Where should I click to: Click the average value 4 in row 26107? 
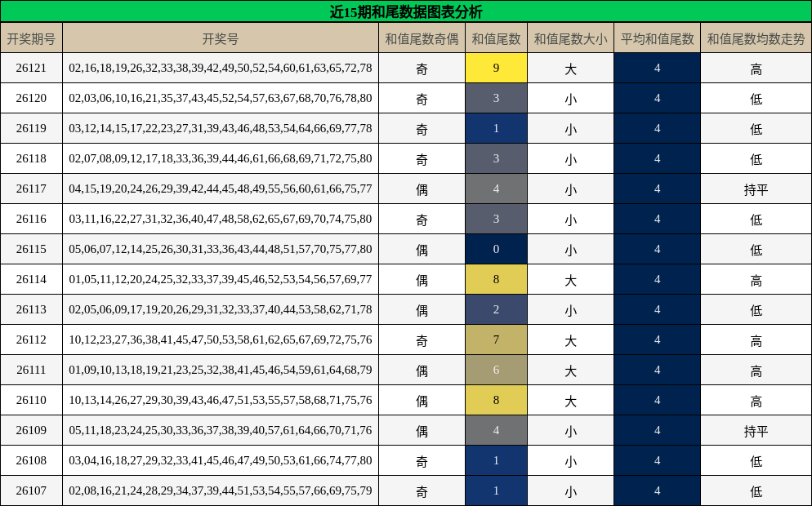pyautogui.click(x=657, y=490)
